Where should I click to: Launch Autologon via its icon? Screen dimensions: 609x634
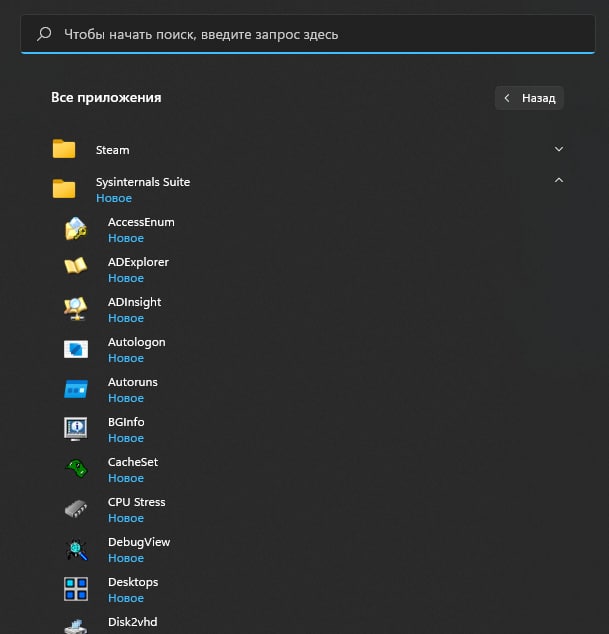tap(76, 349)
